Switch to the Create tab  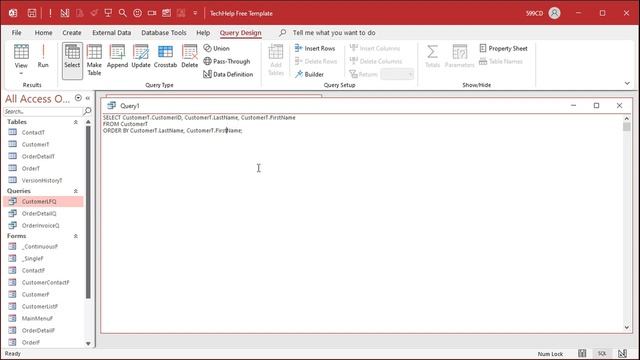(x=72, y=33)
